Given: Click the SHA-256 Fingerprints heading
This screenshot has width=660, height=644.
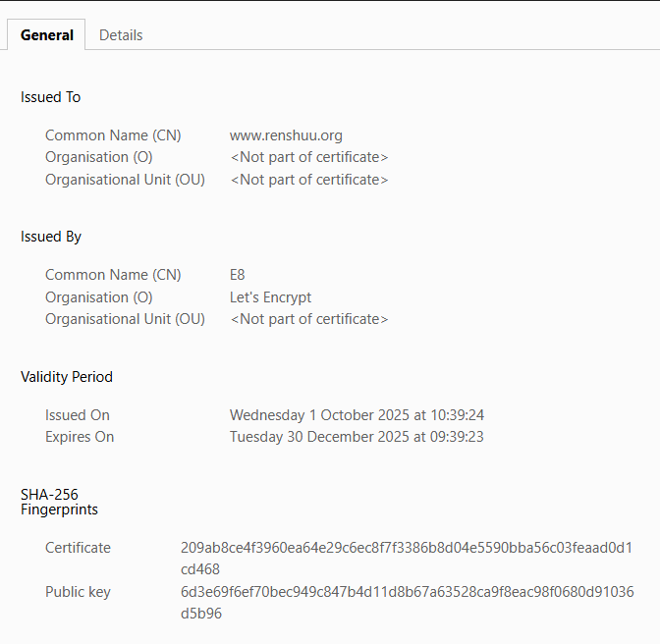Looking at the screenshot, I should tap(59, 502).
